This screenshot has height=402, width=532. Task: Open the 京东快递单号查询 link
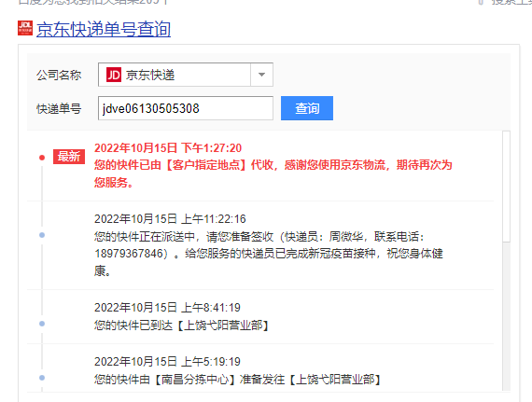point(104,29)
